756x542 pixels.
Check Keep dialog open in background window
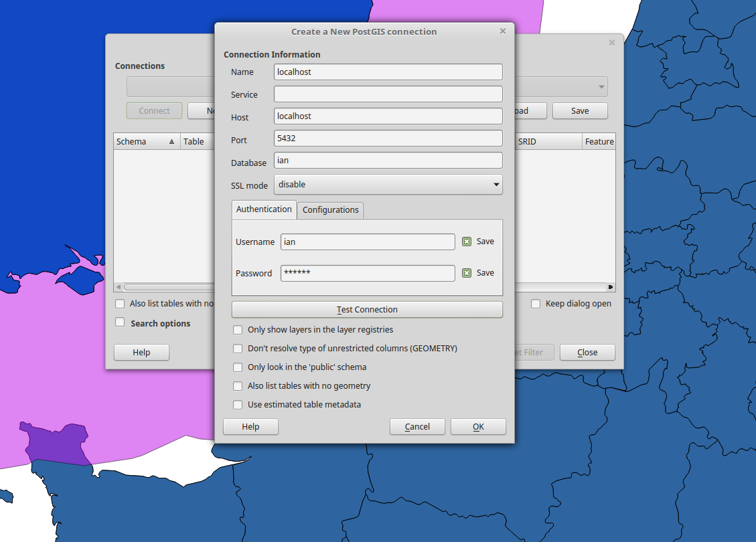536,304
